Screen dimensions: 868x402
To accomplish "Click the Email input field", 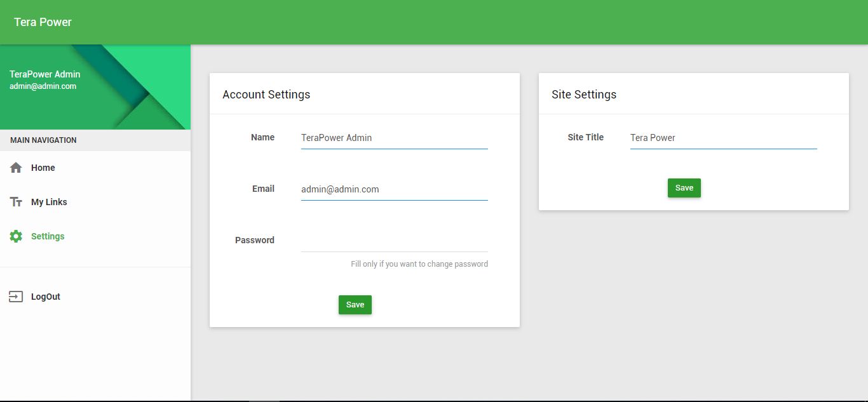I will 394,189.
